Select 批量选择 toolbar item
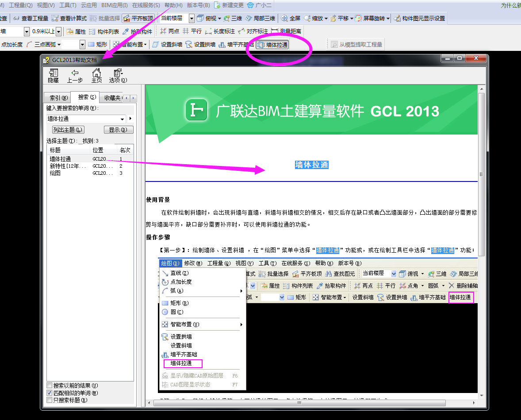 pos(105,18)
